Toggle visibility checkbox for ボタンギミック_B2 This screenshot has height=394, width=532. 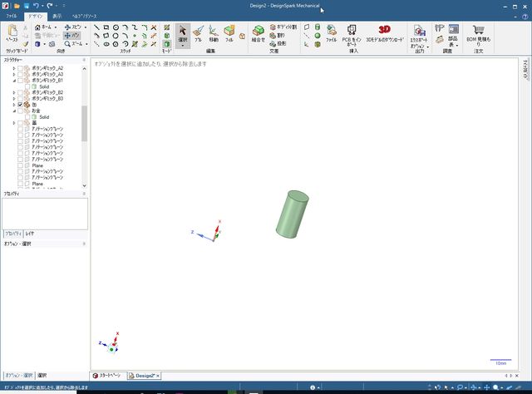(20, 92)
